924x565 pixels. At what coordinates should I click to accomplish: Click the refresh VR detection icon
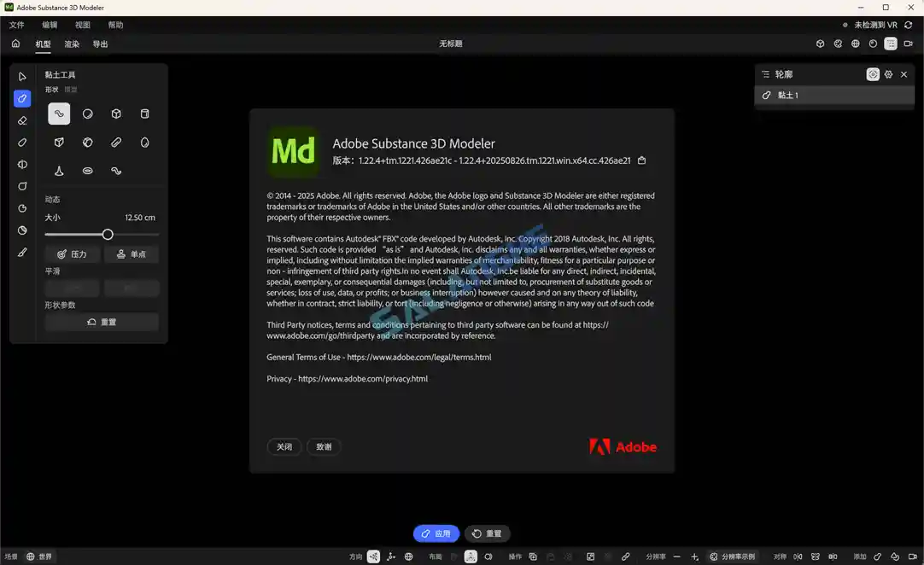908,25
